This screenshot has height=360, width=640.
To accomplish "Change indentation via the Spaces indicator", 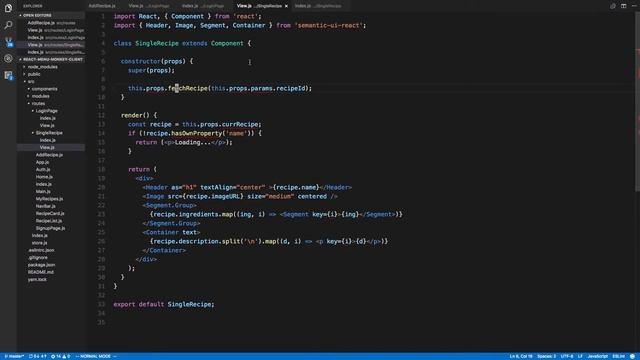I will pos(547,356).
